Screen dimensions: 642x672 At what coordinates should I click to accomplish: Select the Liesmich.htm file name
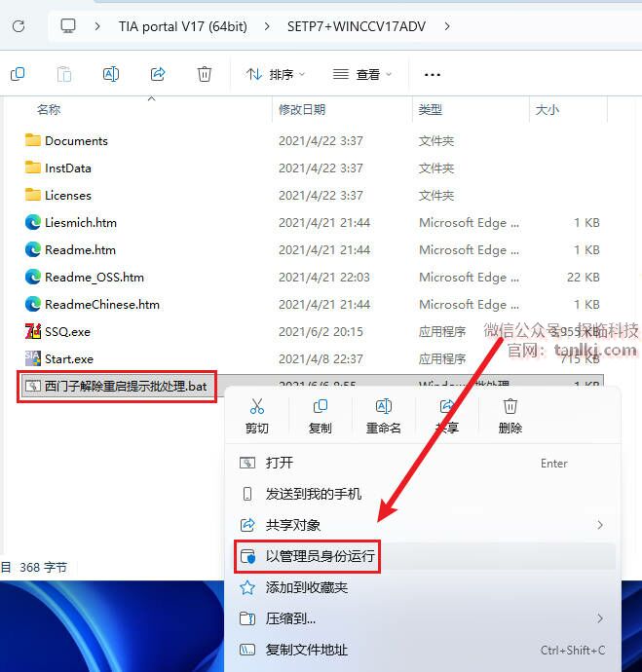coord(81,223)
